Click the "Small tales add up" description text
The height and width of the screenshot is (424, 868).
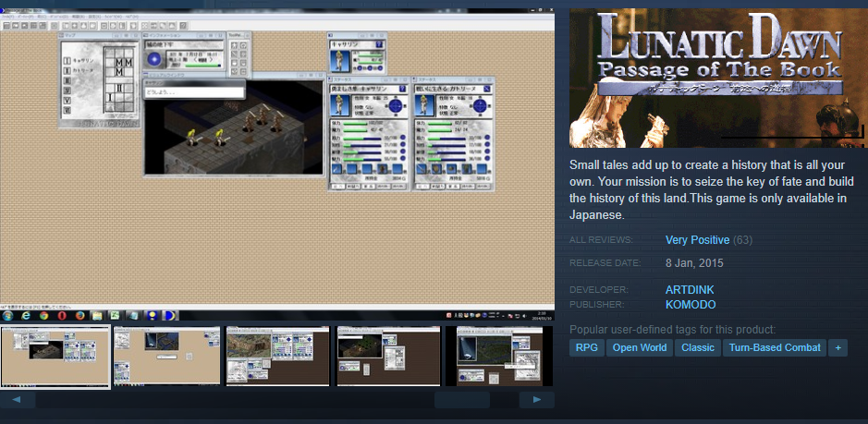click(712, 190)
